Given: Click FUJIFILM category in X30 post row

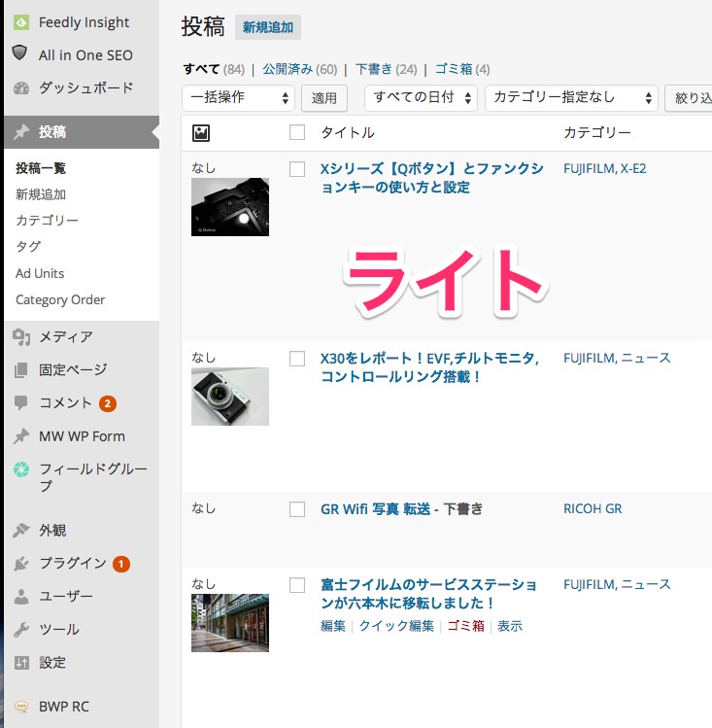Looking at the screenshot, I should point(590,358).
